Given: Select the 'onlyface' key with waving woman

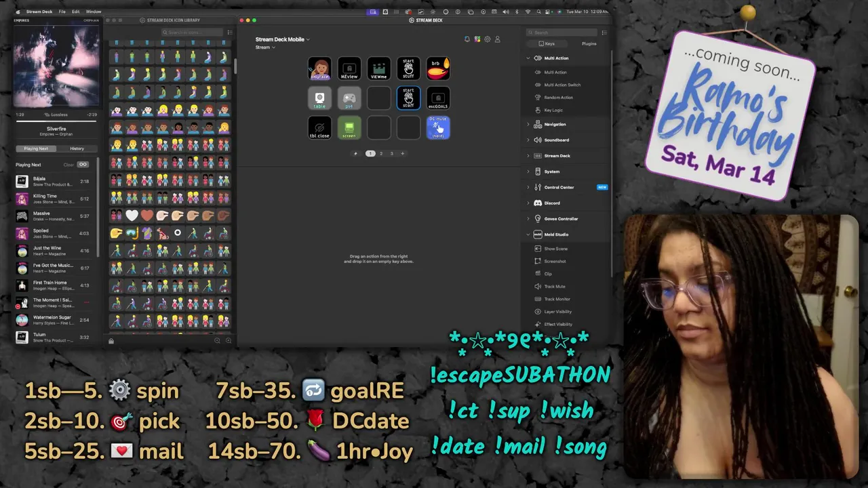Looking at the screenshot, I should pyautogui.click(x=319, y=68).
